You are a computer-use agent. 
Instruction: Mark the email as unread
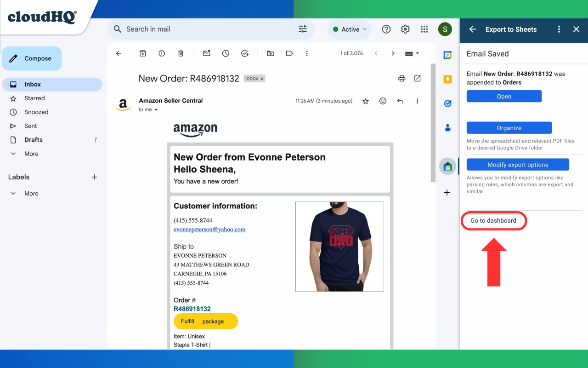206,53
